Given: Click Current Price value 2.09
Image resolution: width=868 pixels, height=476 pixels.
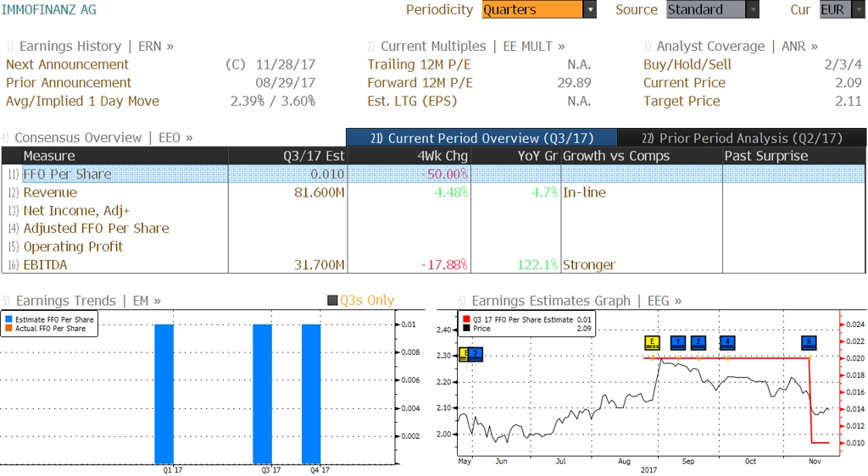Looking at the screenshot, I should point(849,83).
